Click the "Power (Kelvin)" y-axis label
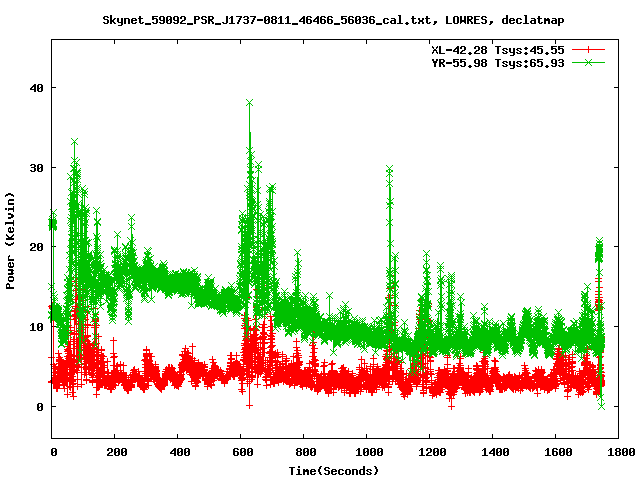 [10, 241]
